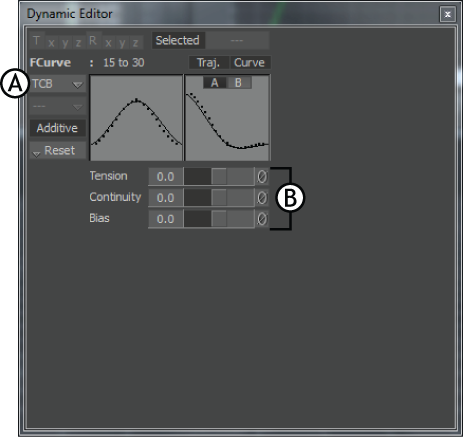Screen dimensions: 463x437
Task: Switch to the Curve view
Action: (250, 63)
